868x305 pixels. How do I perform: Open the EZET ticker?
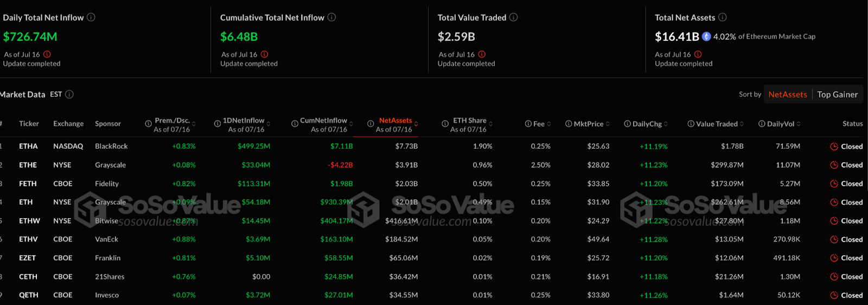pyautogui.click(x=27, y=258)
